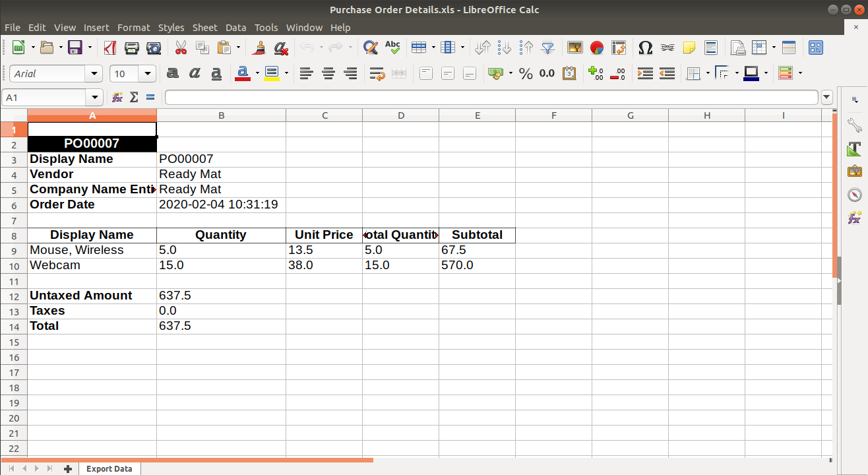Open the Tools menu
The height and width of the screenshot is (475, 868).
[x=266, y=28]
